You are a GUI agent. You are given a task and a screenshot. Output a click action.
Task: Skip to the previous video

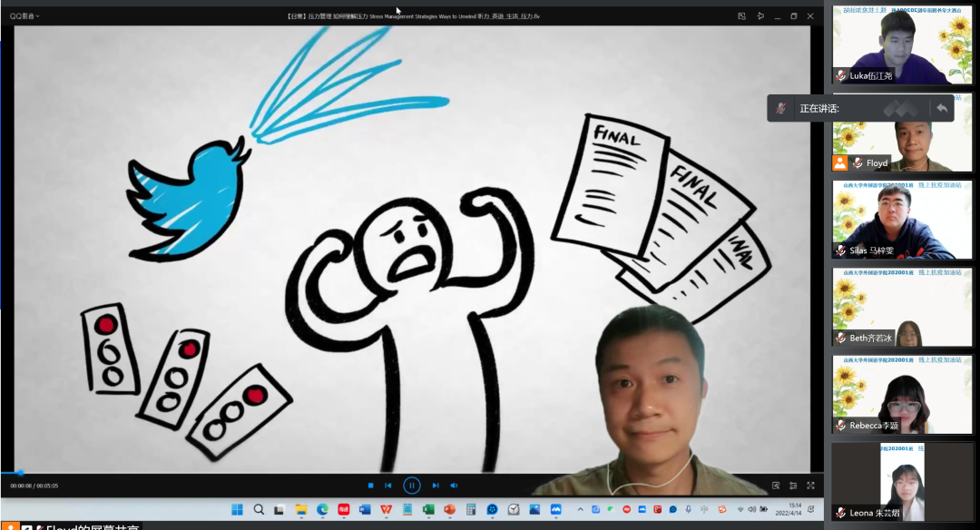pos(388,486)
